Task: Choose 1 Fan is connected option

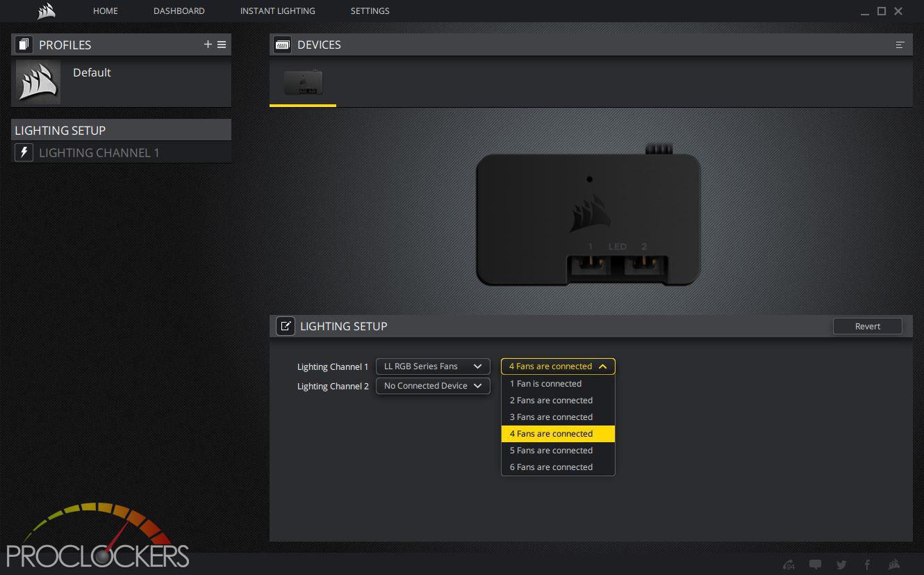Action: 558,384
